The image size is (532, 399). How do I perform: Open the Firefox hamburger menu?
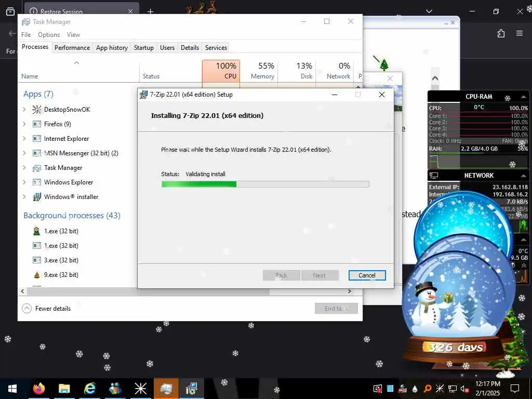tap(520, 33)
